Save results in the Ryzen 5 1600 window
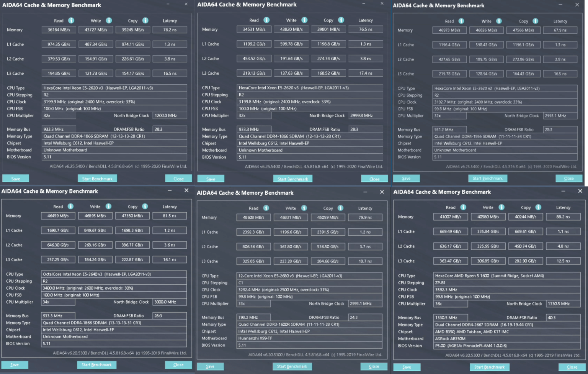Image resolution: width=588 pixels, height=374 pixels. [x=407, y=367]
